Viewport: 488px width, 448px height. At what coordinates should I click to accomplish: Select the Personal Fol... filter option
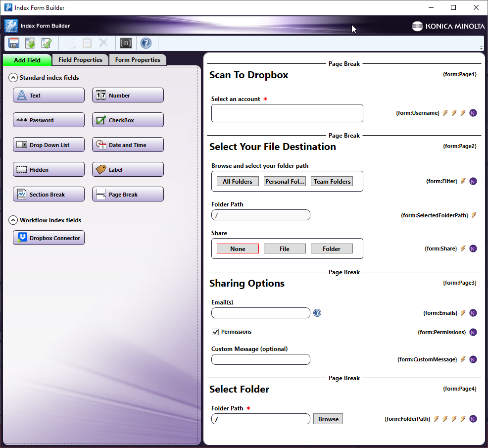[285, 182]
